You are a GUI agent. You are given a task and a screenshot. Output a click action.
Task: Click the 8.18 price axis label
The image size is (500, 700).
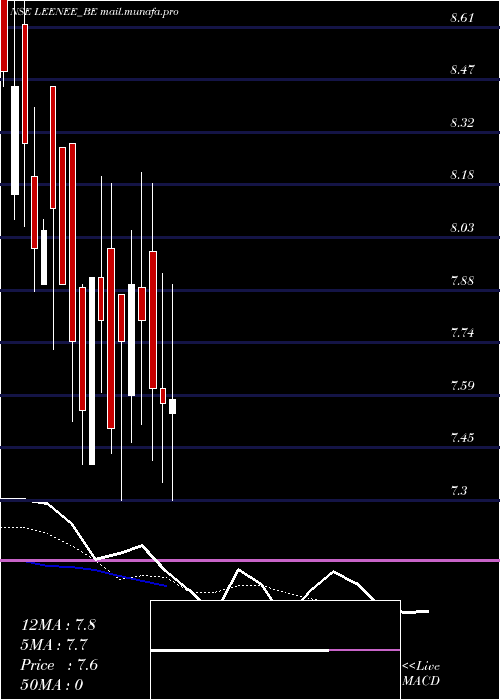[462, 174]
